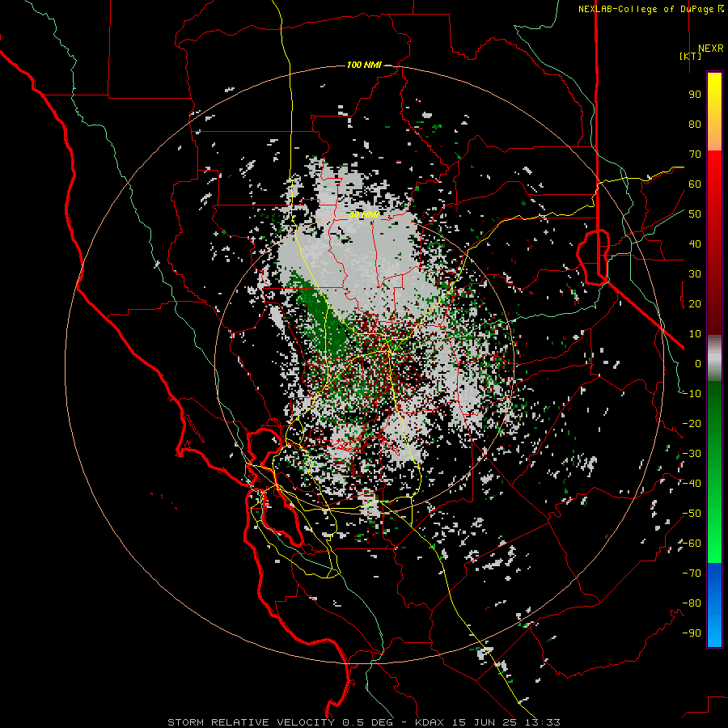This screenshot has width=728, height=728.
Task: Click the 80 label on the velocity scale
Action: click(695, 124)
